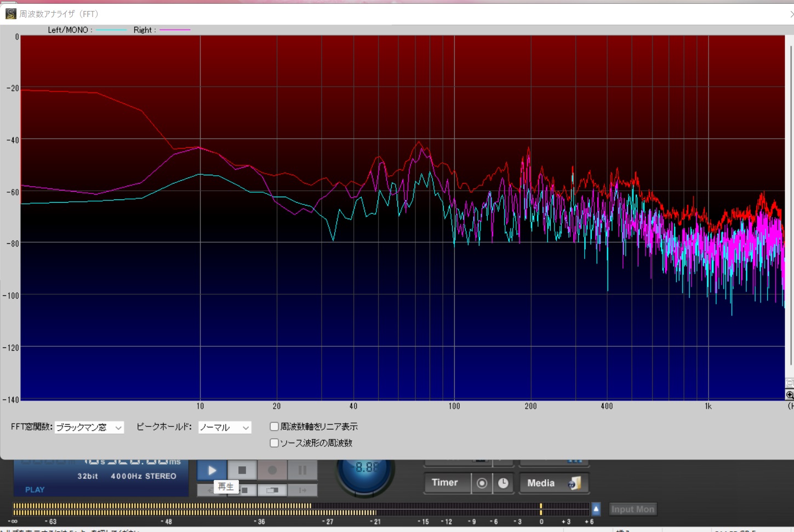
Task: Close the FFT analyzer window
Action: click(791, 14)
